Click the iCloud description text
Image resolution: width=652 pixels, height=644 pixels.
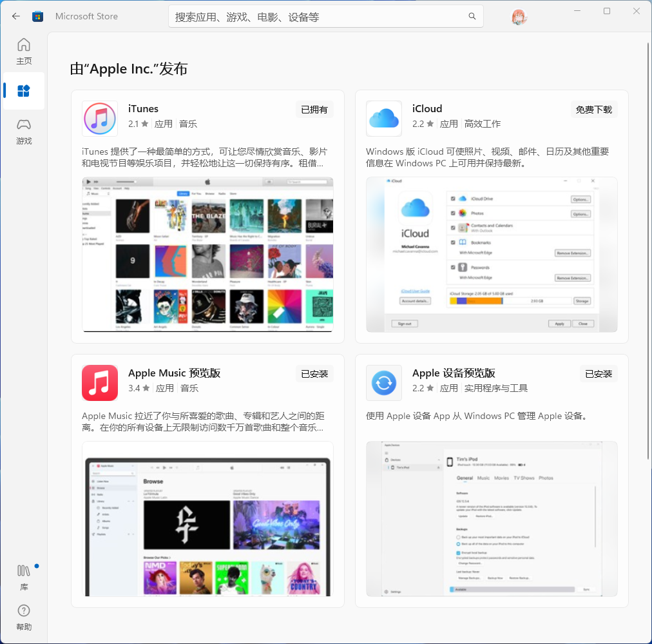click(487, 157)
